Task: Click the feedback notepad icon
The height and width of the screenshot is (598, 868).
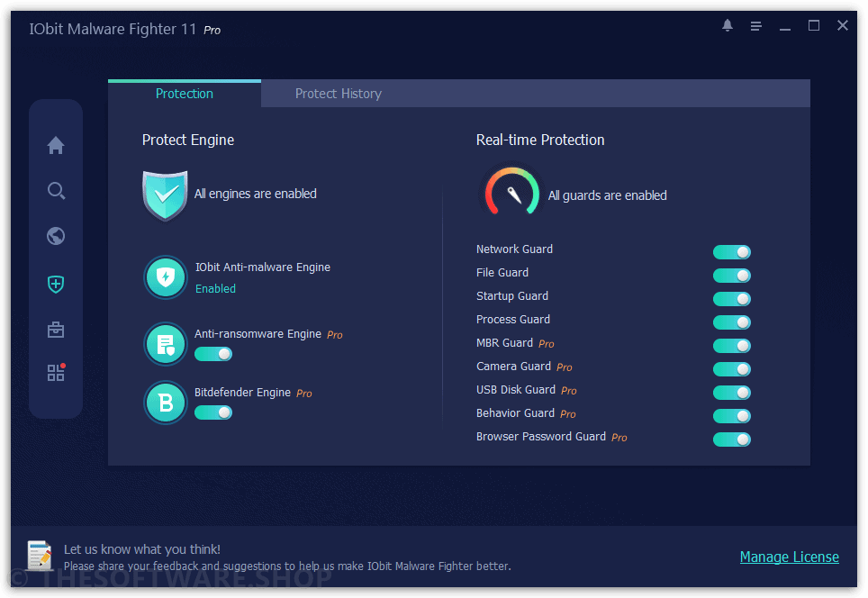Action: coord(40,556)
